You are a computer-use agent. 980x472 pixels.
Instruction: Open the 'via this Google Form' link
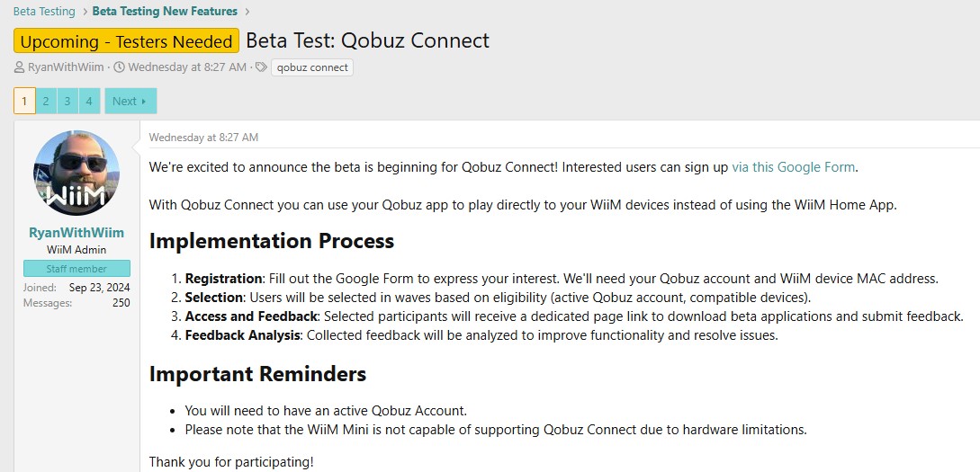794,167
